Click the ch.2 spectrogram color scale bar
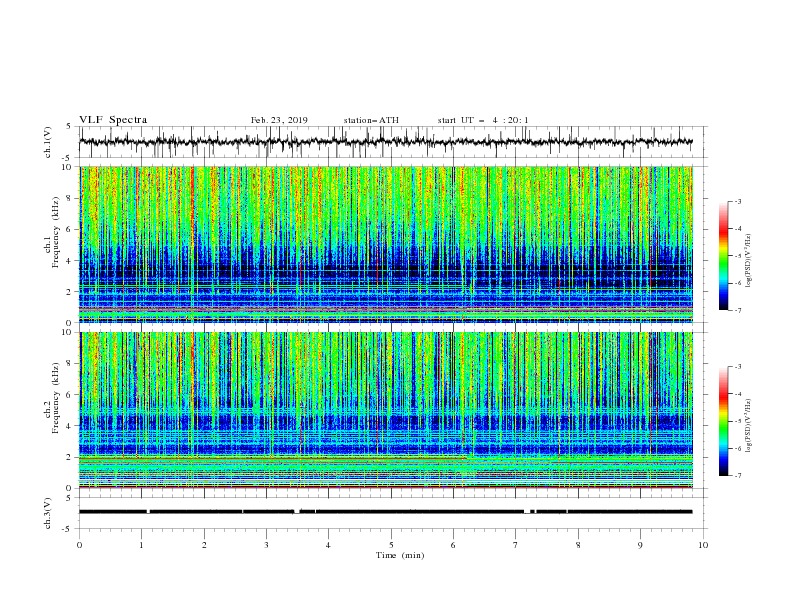The image size is (792, 612). click(723, 421)
